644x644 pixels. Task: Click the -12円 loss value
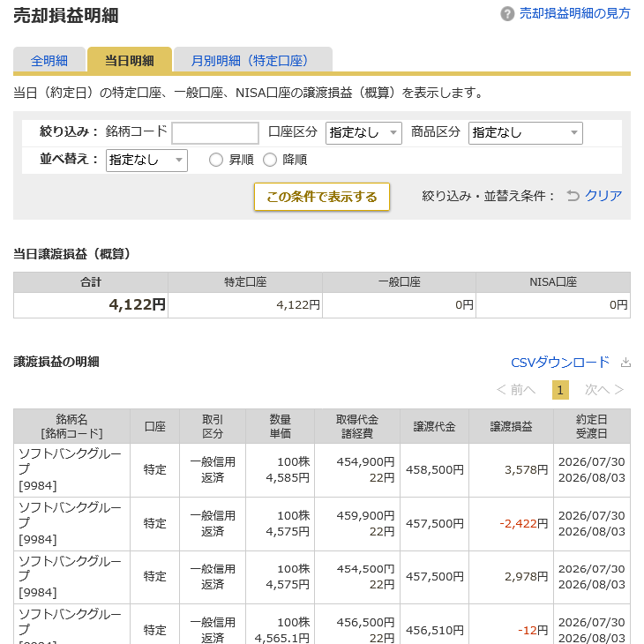pyautogui.click(x=533, y=630)
